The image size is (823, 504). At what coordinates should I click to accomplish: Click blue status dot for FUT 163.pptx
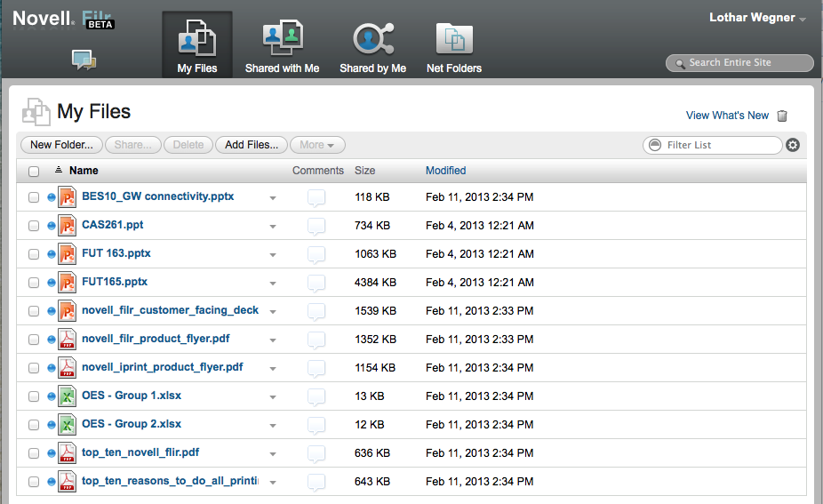52,254
